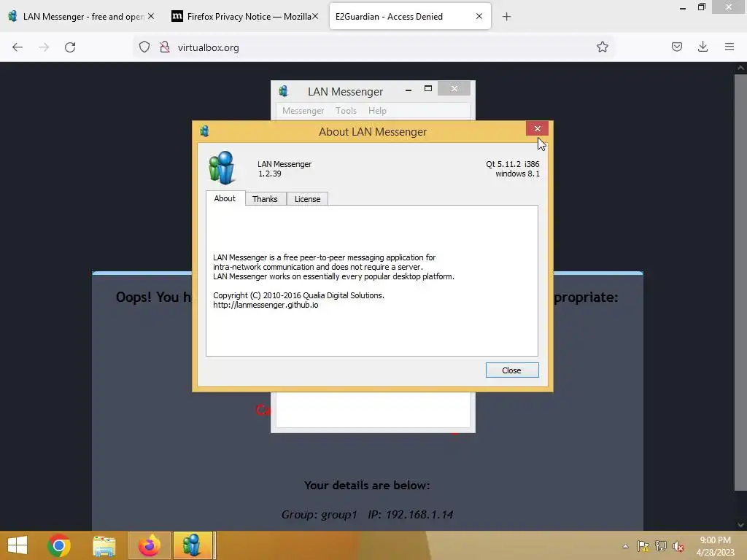Image resolution: width=747 pixels, height=560 pixels.
Task: Click Copyright Qualia Digital Solutions line
Action: pyautogui.click(x=298, y=295)
